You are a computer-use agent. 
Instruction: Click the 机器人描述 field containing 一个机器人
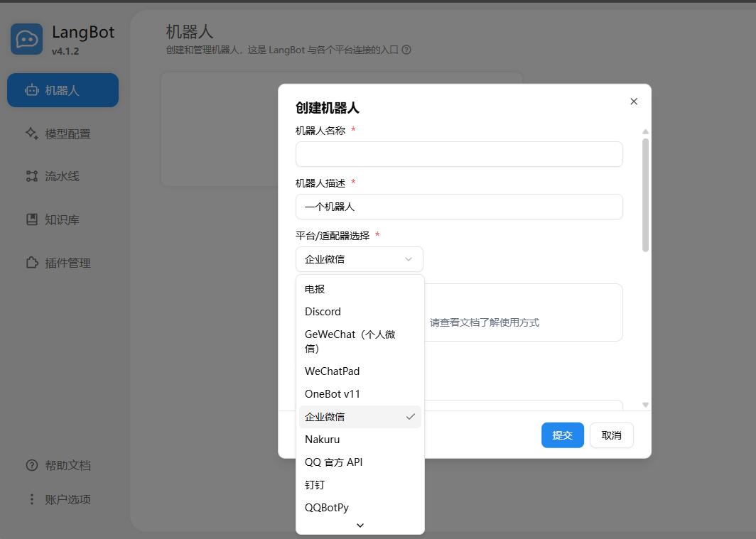459,207
